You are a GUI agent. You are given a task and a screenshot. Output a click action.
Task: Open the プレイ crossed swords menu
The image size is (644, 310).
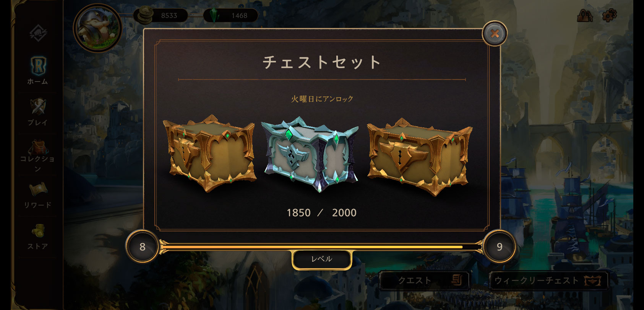pyautogui.click(x=37, y=112)
